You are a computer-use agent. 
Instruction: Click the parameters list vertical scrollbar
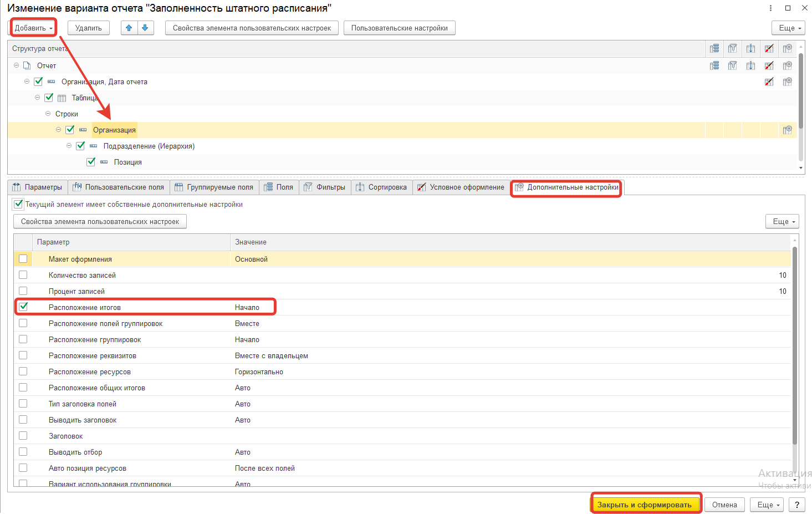pos(795,344)
